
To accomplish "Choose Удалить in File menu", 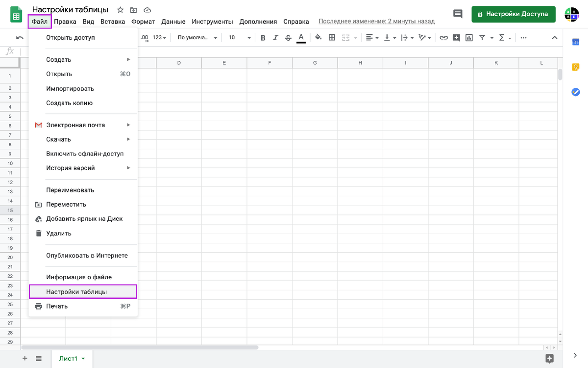I will pos(83,234).
